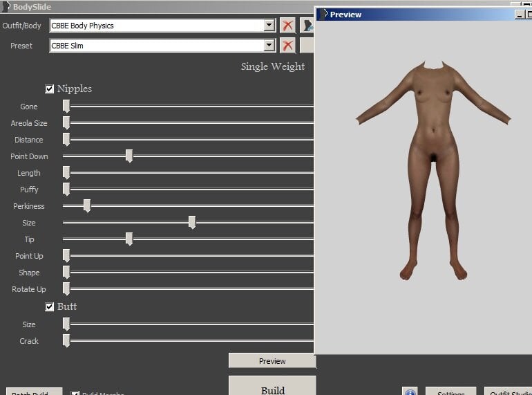
Task: Click the Batch Build button
Action: click(35, 392)
